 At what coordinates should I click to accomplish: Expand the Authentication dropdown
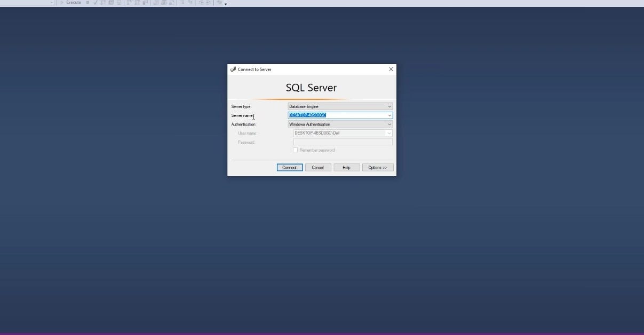click(389, 124)
